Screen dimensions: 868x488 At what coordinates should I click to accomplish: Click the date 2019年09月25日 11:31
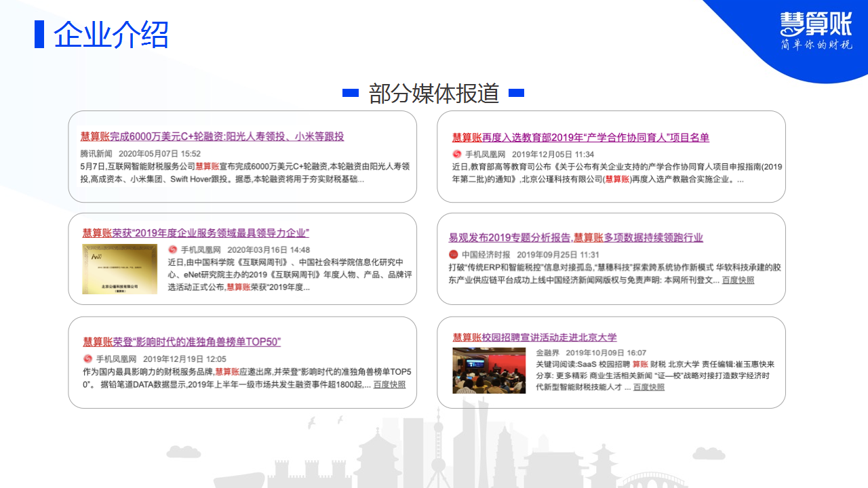tap(558, 255)
